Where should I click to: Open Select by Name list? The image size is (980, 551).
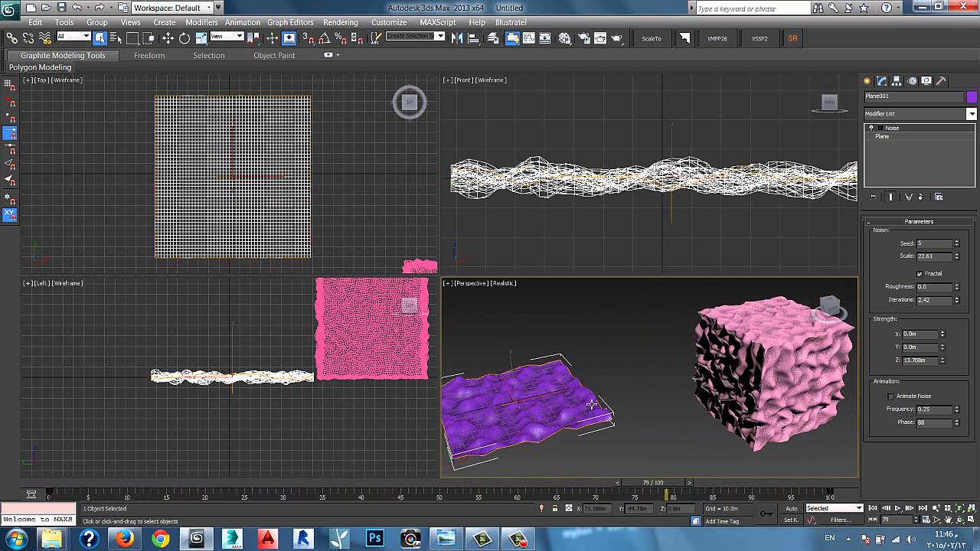point(116,37)
